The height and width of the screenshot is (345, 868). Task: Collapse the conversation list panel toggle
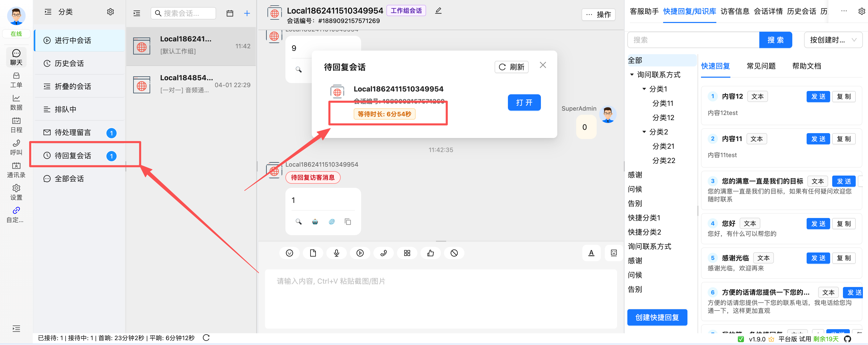coord(137,13)
